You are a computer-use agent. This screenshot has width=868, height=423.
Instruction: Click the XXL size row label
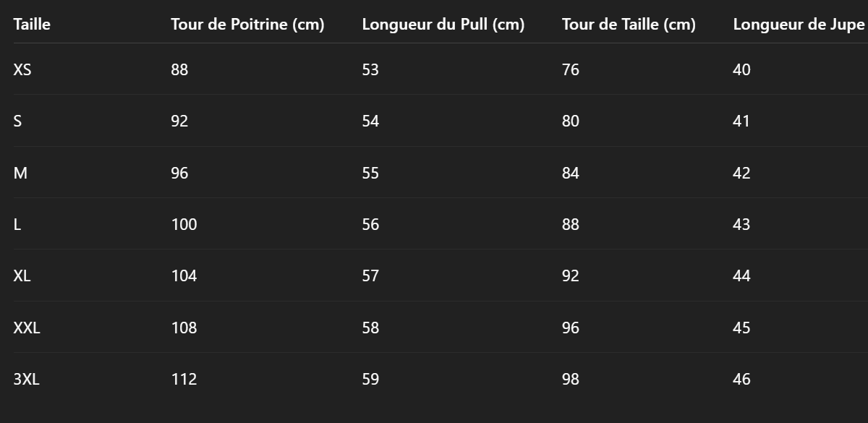tap(27, 328)
